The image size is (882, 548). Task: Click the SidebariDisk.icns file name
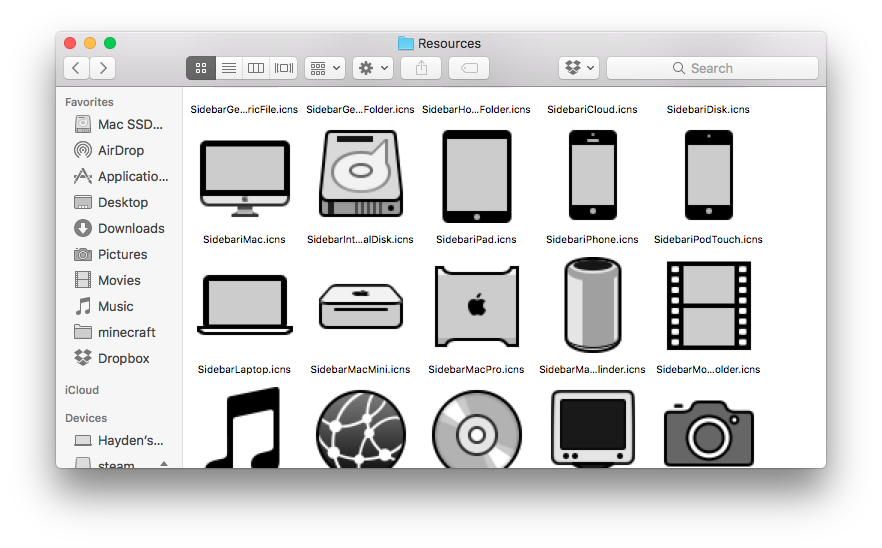tap(708, 109)
